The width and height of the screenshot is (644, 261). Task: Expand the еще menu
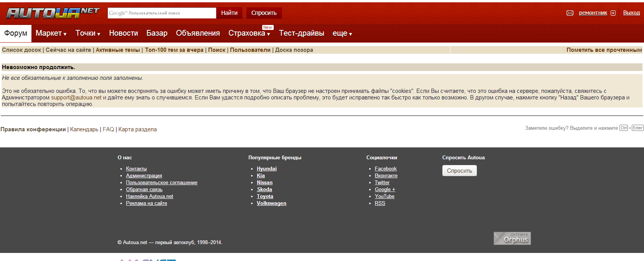pos(342,33)
